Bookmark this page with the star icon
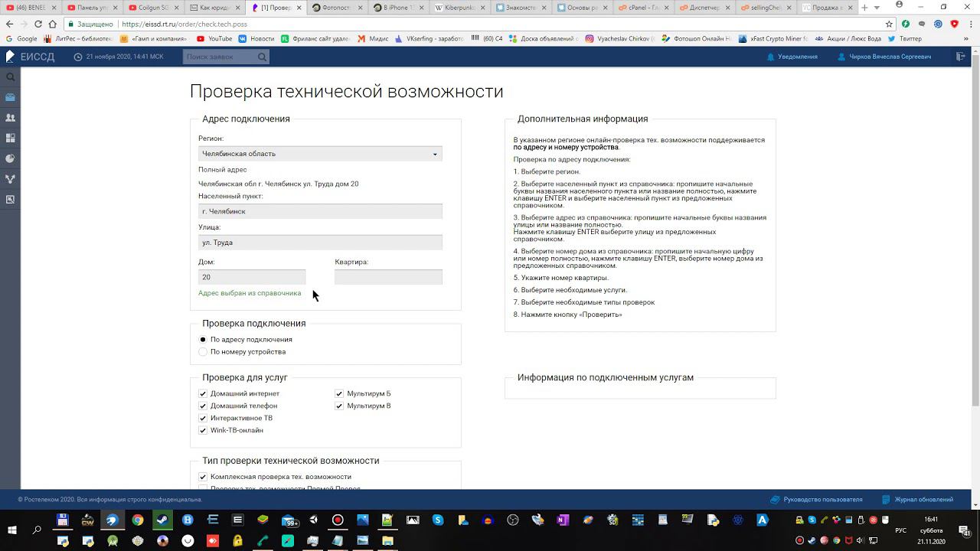The image size is (980, 551). click(x=889, y=24)
